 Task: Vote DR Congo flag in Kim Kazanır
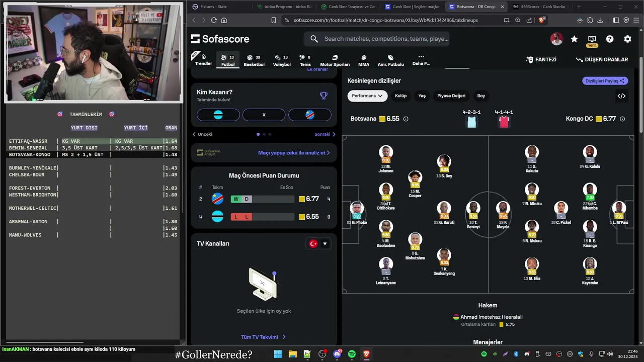pyautogui.click(x=310, y=115)
